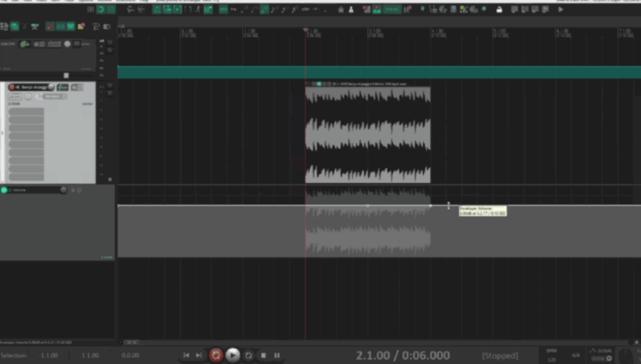Click the green curved arrow toolbar icon
This screenshot has height=364, width=641.
[101, 9]
